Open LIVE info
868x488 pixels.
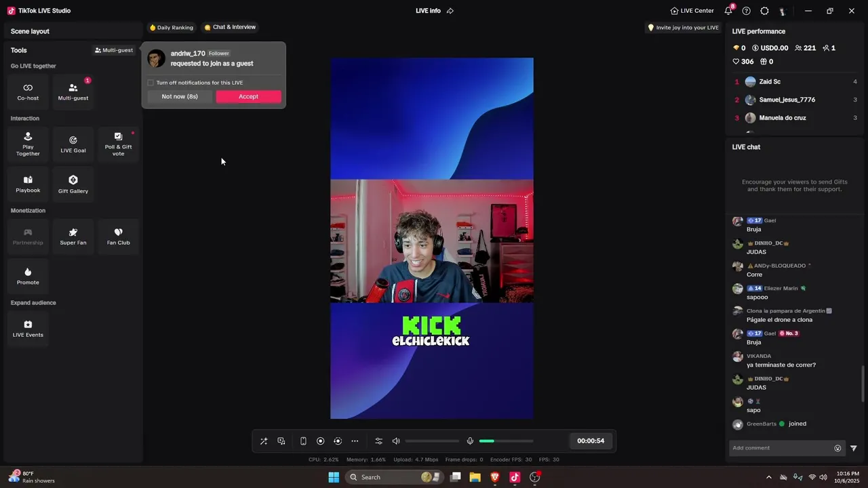tap(428, 11)
